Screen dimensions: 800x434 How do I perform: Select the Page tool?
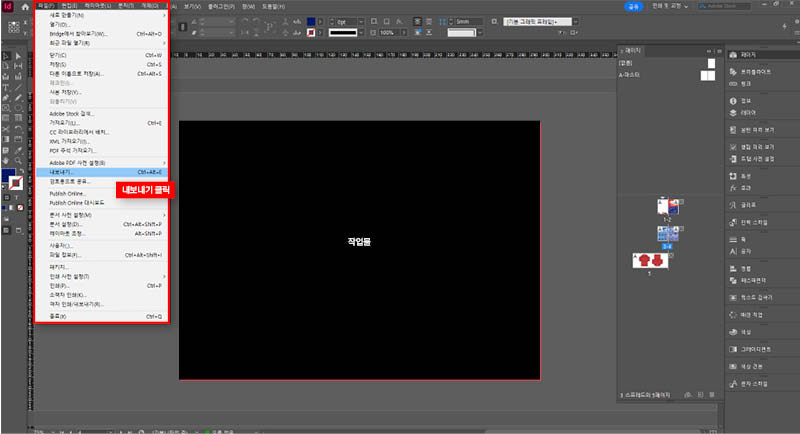coord(6,66)
